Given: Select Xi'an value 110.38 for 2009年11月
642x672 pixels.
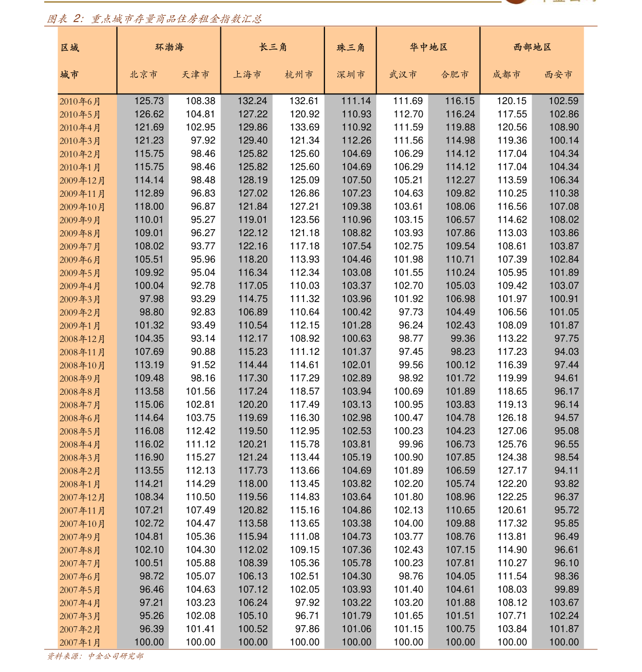Looking at the screenshot, I should point(564,194).
